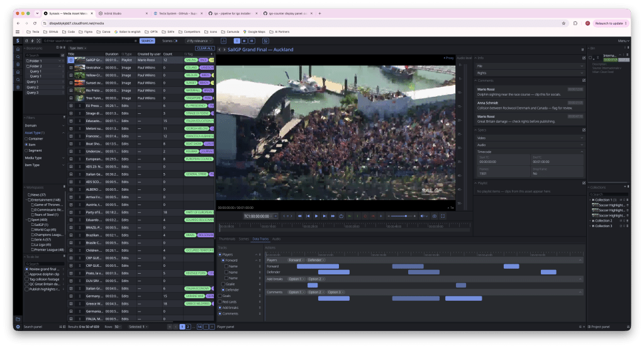Click the focus-frame icon beside search field
644x348 pixels.
pos(38,41)
